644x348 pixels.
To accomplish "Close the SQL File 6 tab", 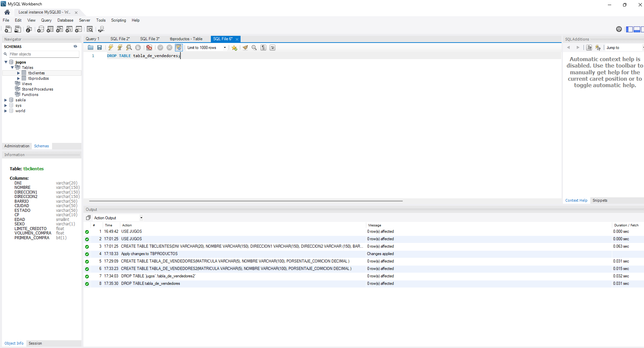I will [237, 39].
